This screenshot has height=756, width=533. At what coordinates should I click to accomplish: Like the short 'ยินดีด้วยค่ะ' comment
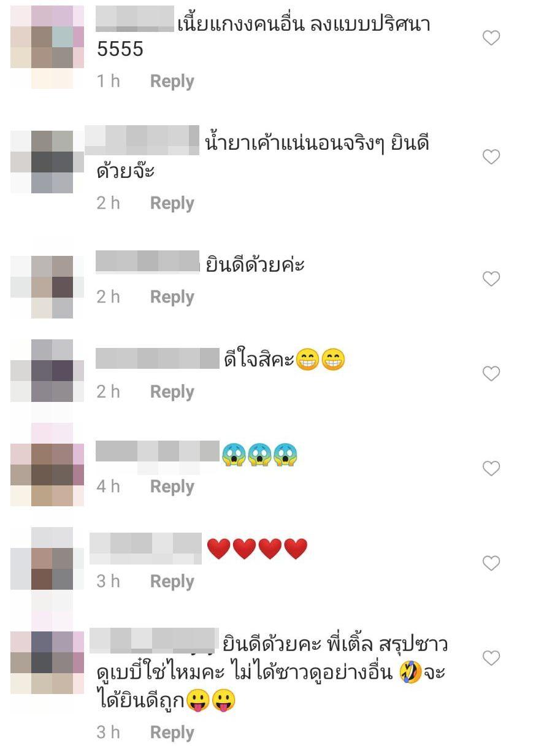coord(491,279)
